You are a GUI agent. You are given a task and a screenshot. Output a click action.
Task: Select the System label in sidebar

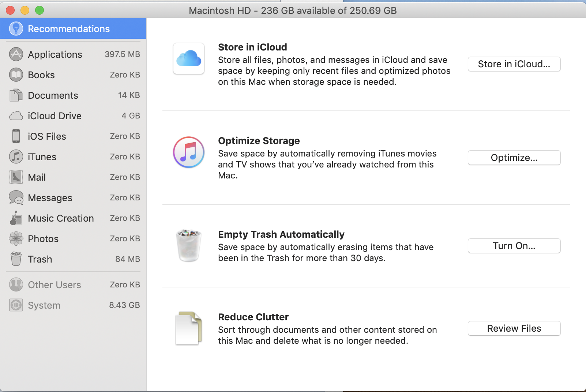[x=44, y=305]
